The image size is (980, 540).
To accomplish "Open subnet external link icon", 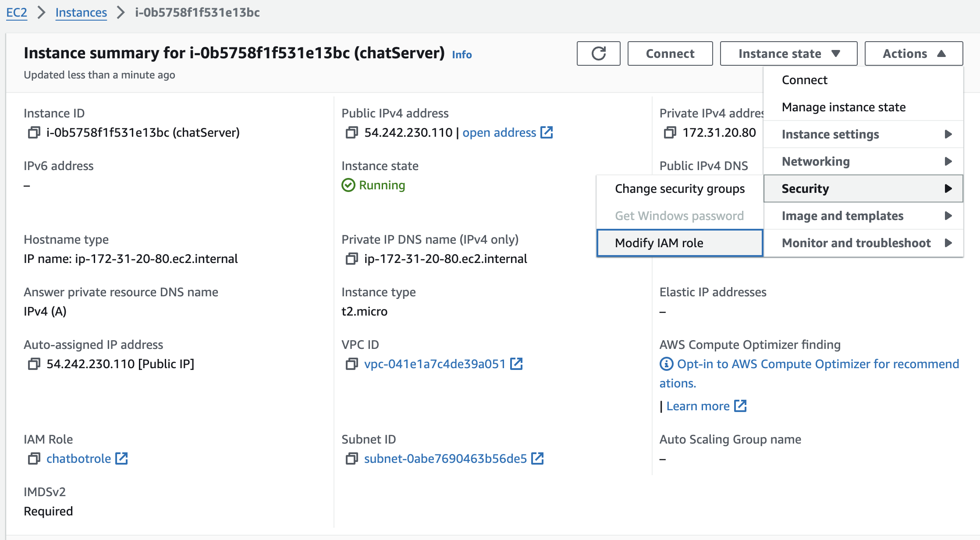I will tap(537, 458).
